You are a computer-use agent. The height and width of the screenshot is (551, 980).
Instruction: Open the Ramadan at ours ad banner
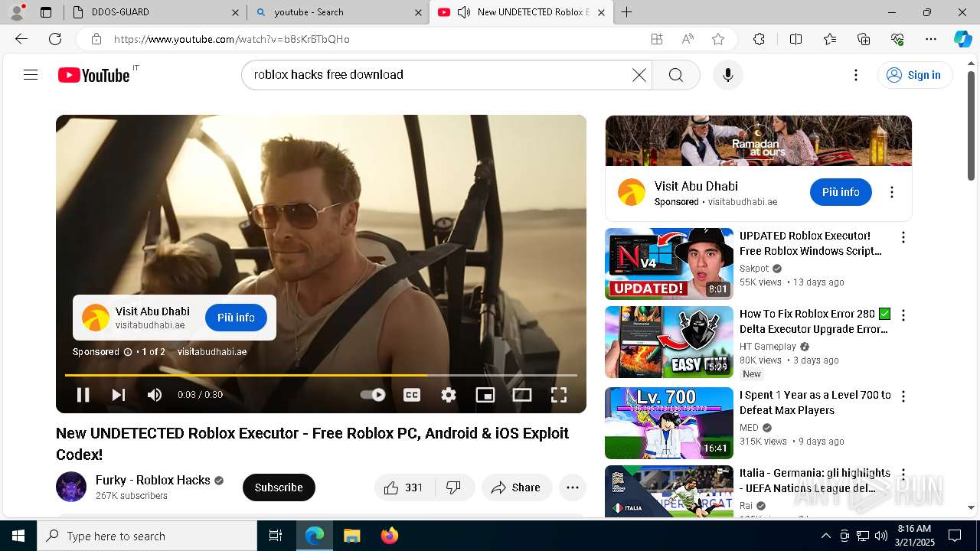(x=758, y=141)
